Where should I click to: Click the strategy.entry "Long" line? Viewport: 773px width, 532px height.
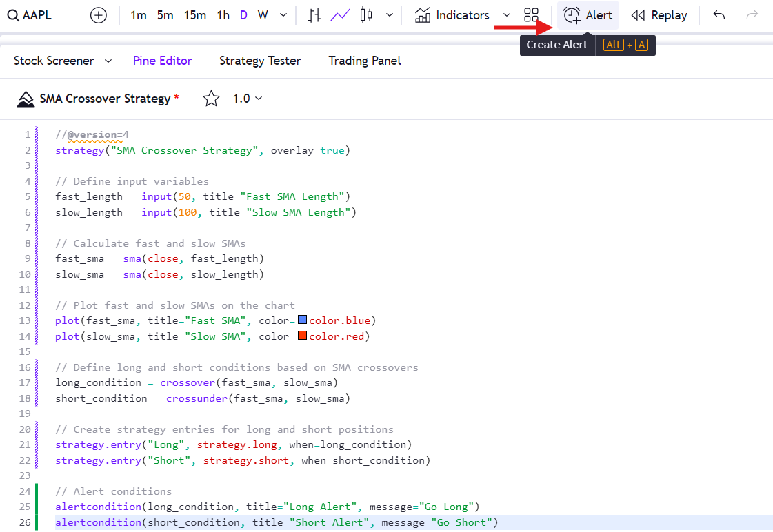click(x=234, y=444)
